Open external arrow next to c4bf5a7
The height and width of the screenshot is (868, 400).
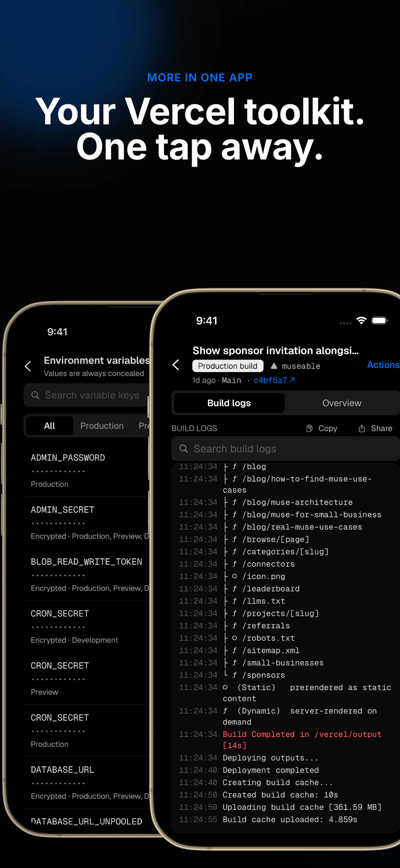coord(292,380)
